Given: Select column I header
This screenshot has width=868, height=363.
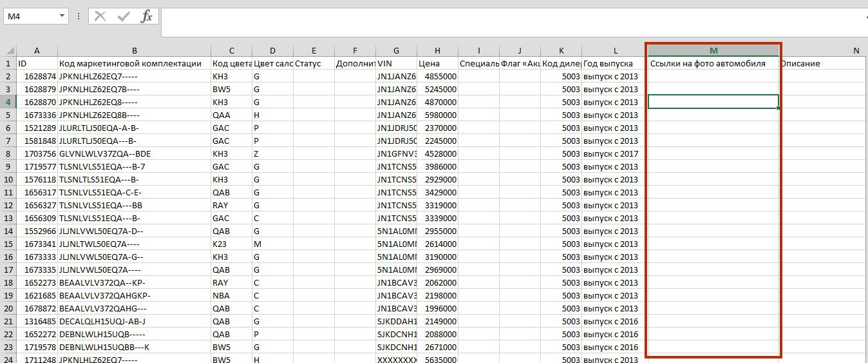Looking at the screenshot, I should pyautogui.click(x=478, y=50).
